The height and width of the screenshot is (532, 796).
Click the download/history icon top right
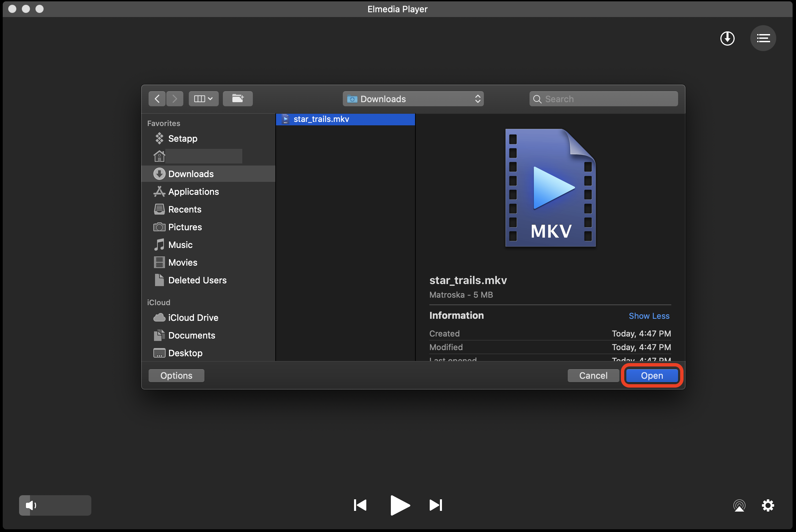(727, 37)
